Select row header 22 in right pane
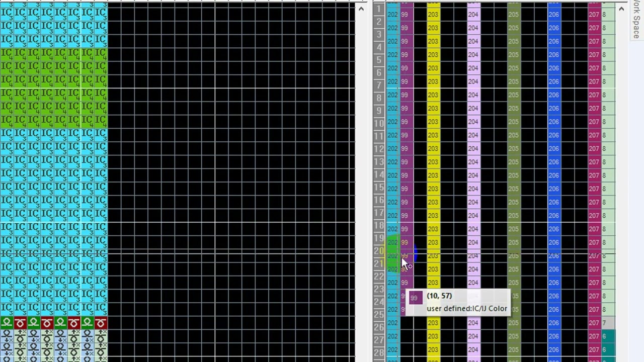The image size is (644, 362). pyautogui.click(x=379, y=277)
